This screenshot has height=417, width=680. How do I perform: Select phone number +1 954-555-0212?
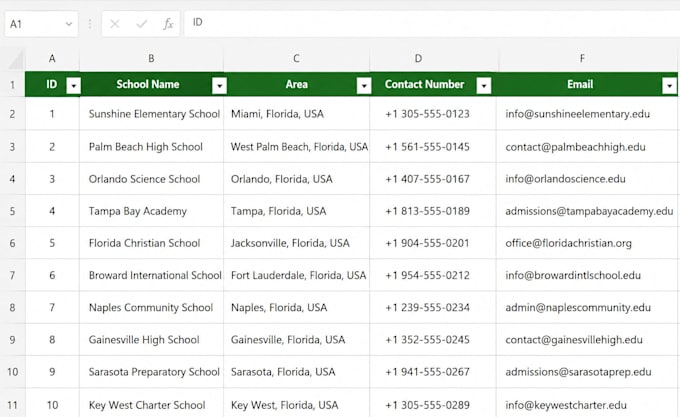[428, 275]
